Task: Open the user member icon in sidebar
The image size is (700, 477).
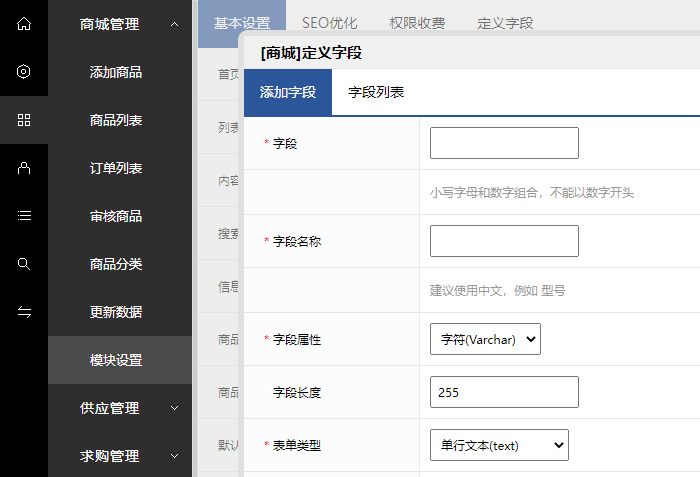Action: pos(24,168)
